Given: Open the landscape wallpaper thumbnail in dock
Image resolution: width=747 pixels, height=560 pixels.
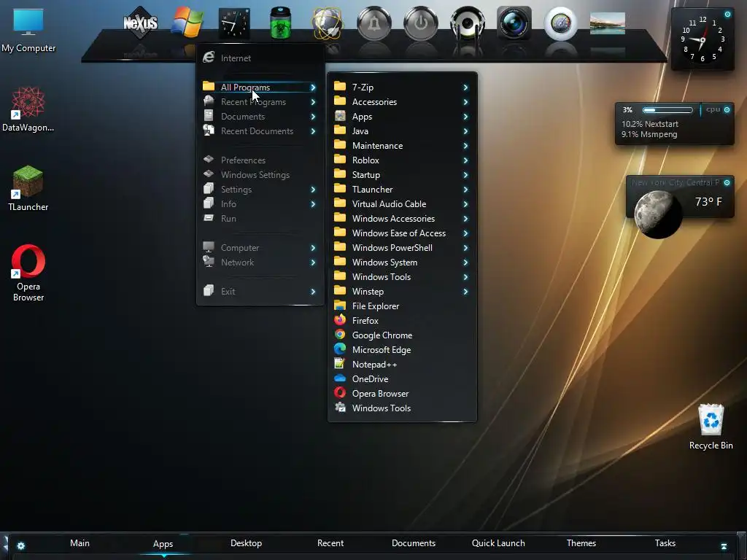Looking at the screenshot, I should (608, 23).
